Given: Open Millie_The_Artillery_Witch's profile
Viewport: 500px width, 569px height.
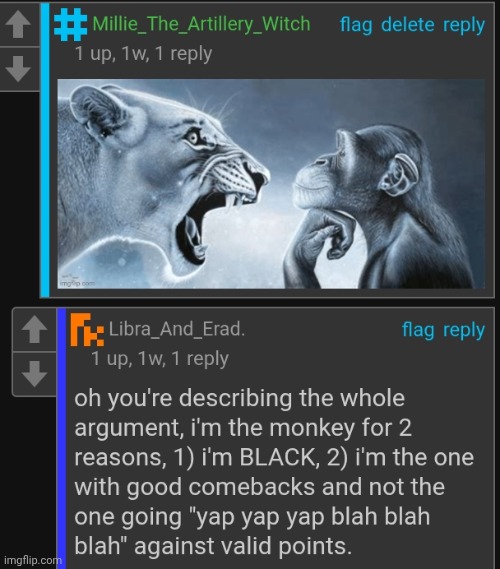Looking at the screenshot, I should 201,24.
